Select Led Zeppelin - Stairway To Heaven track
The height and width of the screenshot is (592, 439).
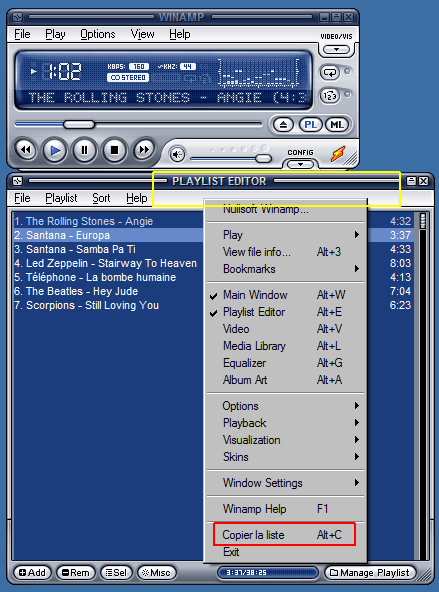106,263
